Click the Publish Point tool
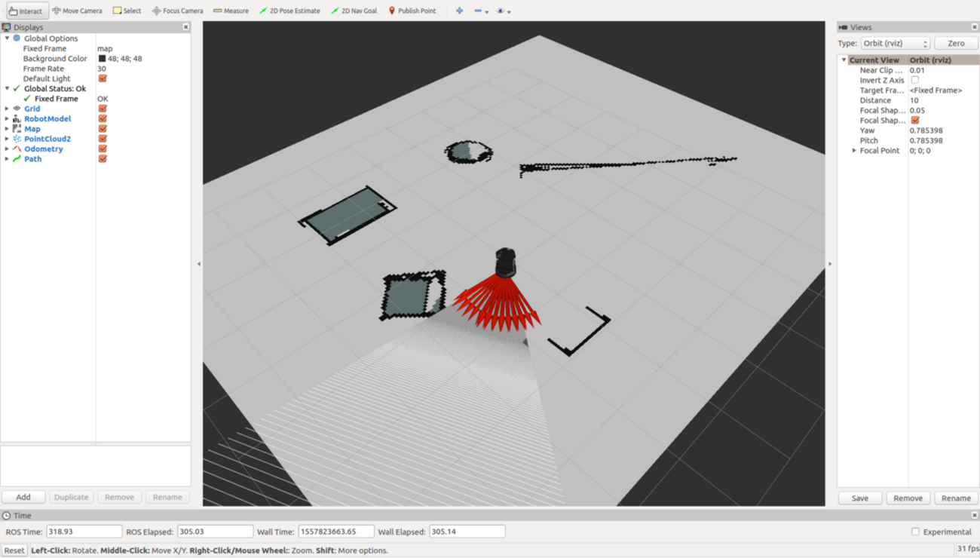The image size is (980, 558). (x=412, y=11)
